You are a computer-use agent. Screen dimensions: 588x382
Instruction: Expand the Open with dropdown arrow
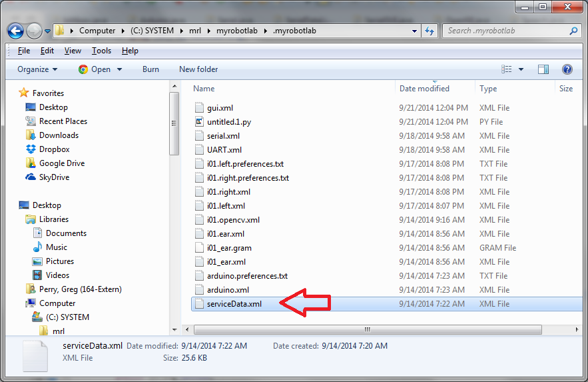120,69
